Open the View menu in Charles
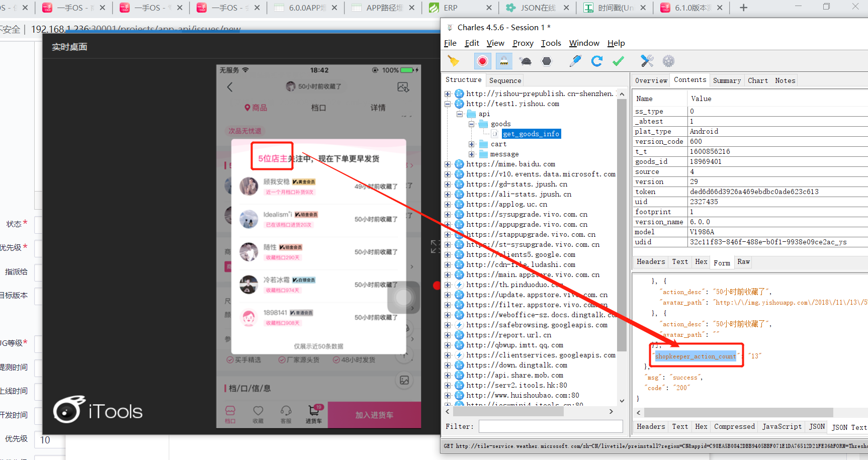This screenshot has width=868, height=460. 495,43
